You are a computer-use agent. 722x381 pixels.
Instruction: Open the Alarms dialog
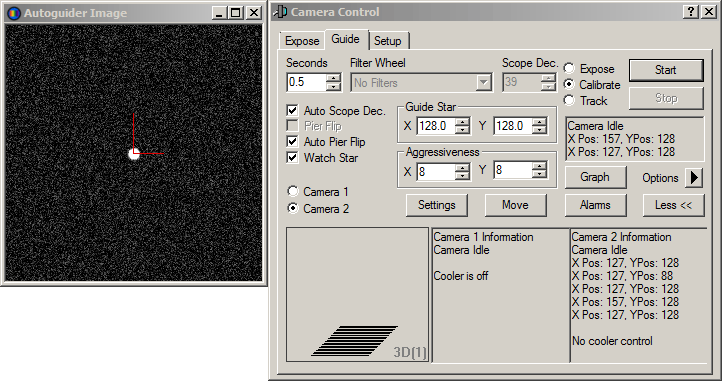(x=595, y=205)
